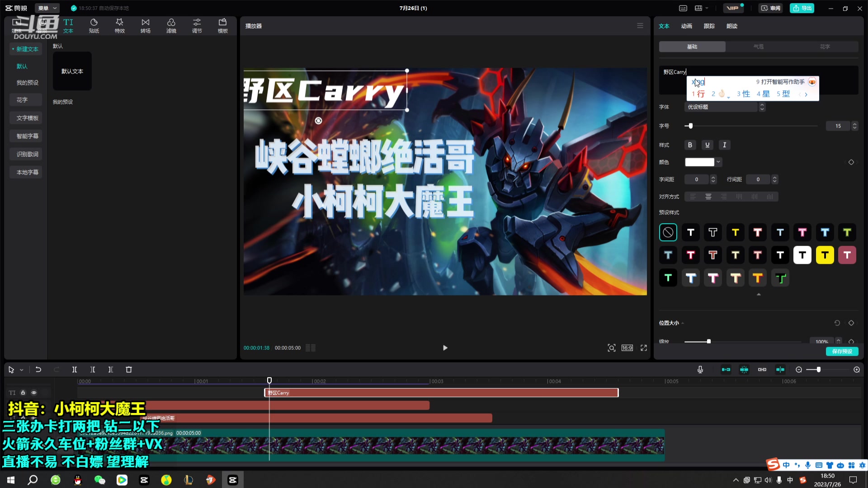Switch to the 跟踪 tracking tab
Screen dimensions: 868x488
pos(709,26)
